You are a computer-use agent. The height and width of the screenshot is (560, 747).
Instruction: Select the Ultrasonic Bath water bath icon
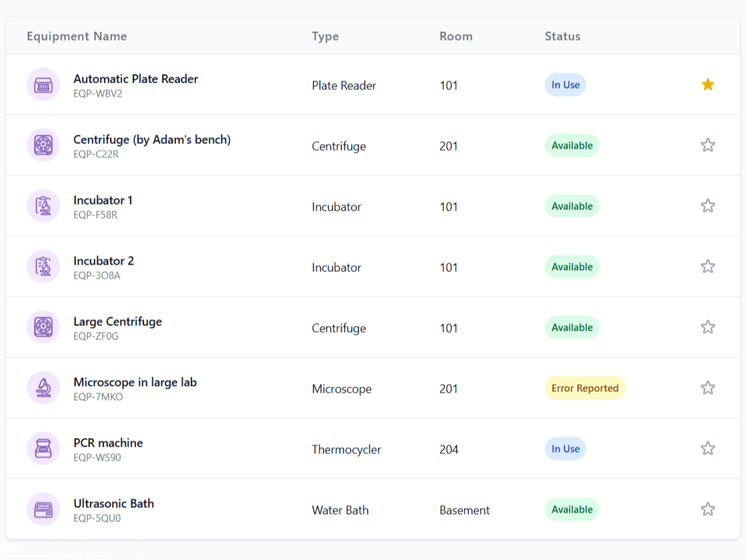coord(43,509)
